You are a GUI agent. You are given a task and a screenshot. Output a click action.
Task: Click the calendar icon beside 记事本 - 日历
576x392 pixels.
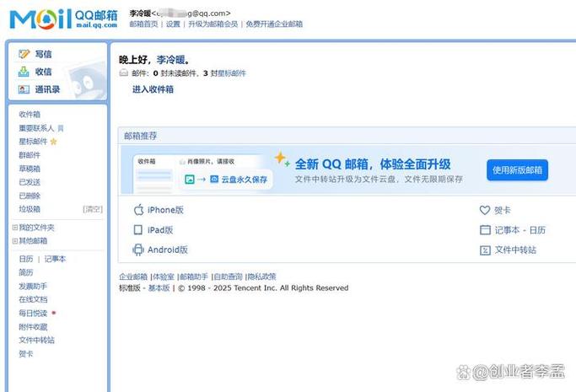coord(485,230)
